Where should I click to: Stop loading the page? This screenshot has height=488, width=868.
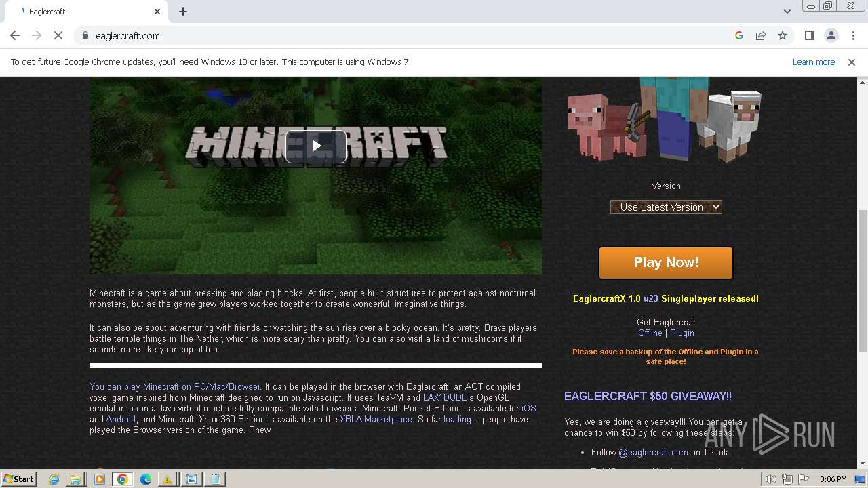58,35
